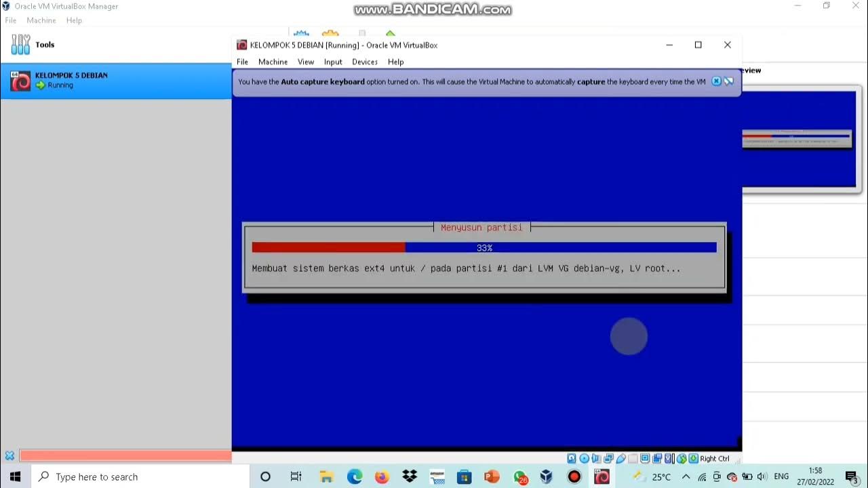This screenshot has height=488, width=868.
Task: Open Input menu of the VM window
Action: 333,62
